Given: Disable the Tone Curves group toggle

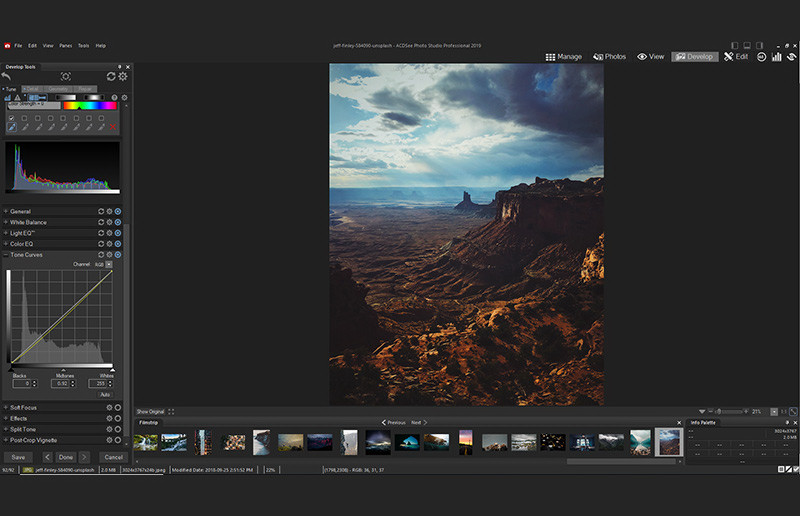Looking at the screenshot, I should 118,255.
